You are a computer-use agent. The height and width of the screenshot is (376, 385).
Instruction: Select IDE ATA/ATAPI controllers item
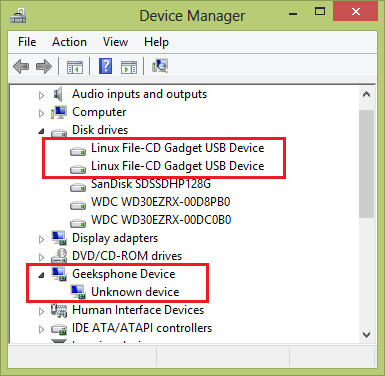(x=142, y=328)
